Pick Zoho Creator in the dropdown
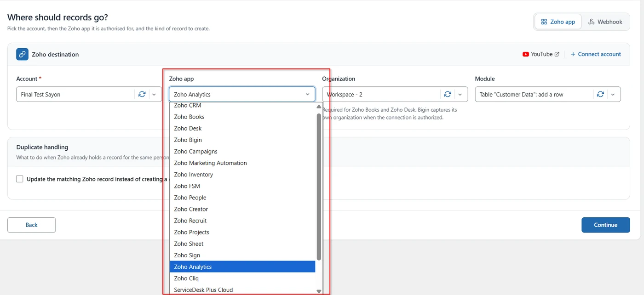644x295 pixels. (x=242, y=209)
